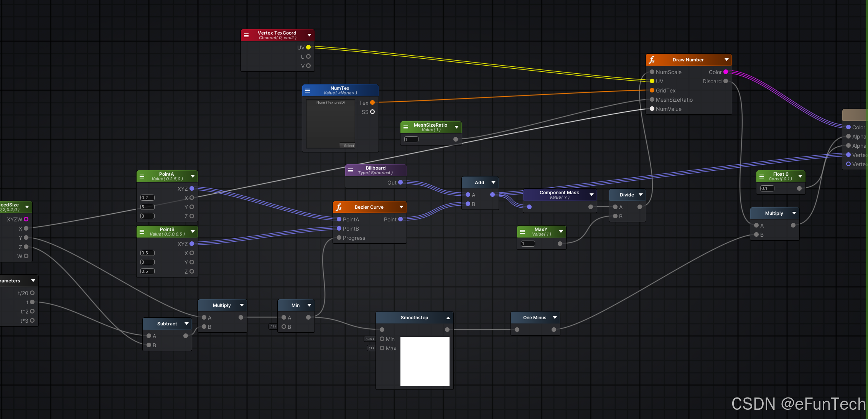Click the hamburger icon on MaxY node
Viewport: 868px width, 419px height.
522,232
